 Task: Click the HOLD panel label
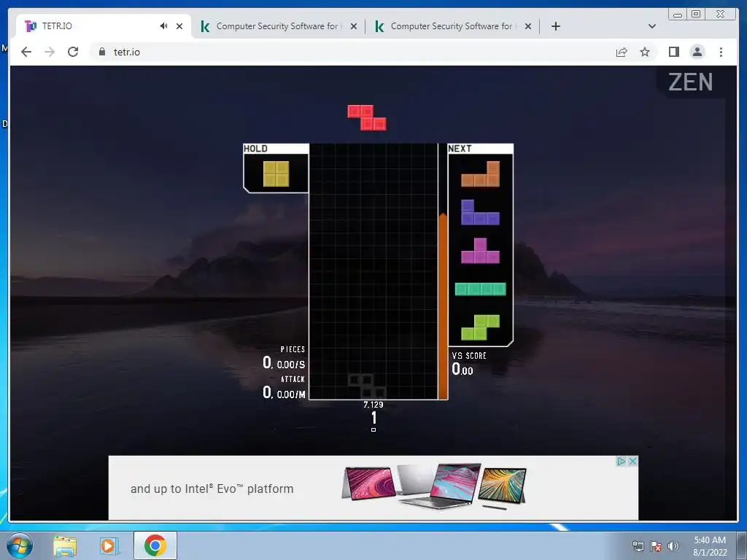(x=256, y=149)
